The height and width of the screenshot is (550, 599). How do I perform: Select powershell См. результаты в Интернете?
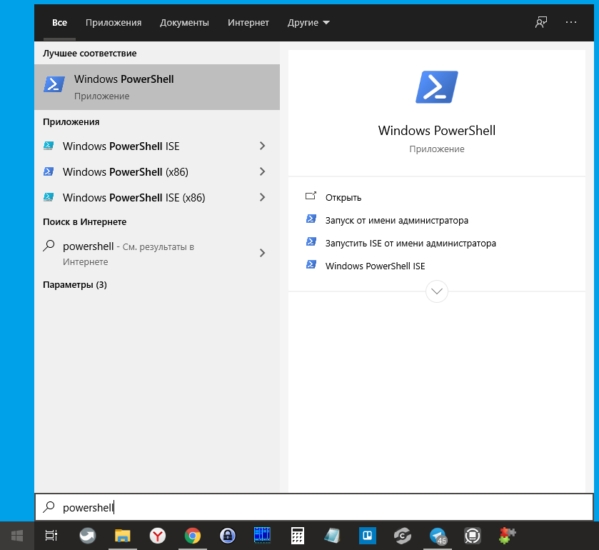click(157, 253)
